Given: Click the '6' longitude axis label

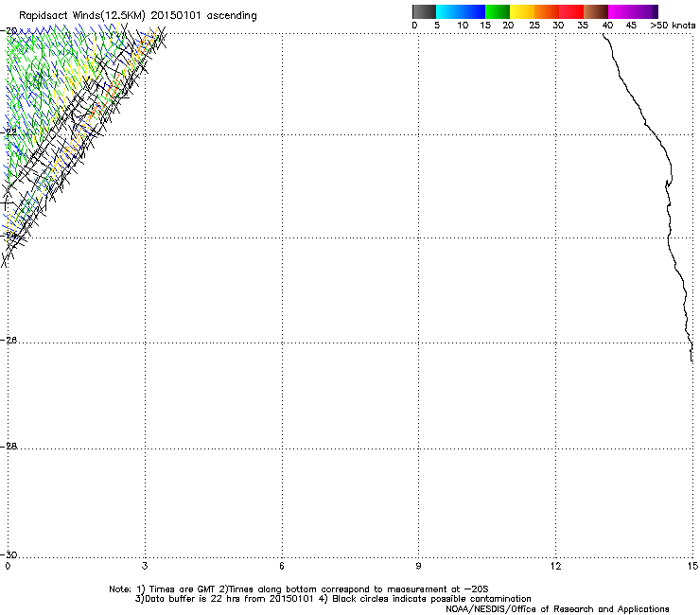Looking at the screenshot, I should (282, 567).
